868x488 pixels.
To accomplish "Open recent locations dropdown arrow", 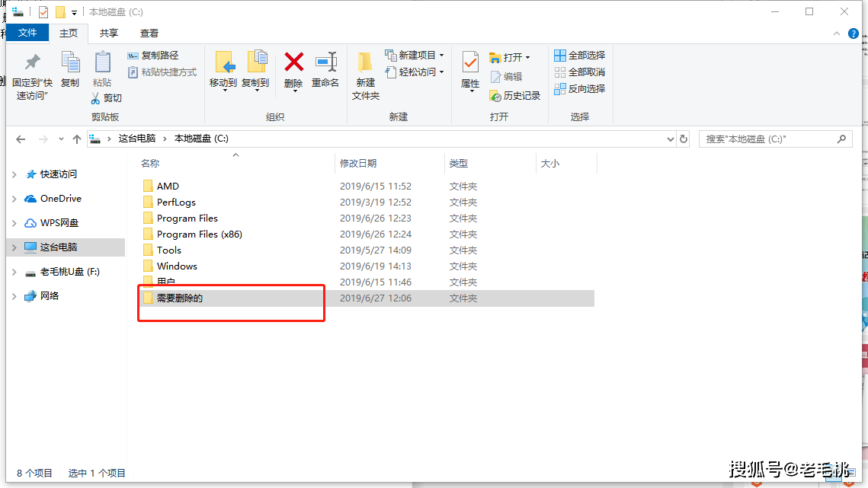I will point(61,139).
